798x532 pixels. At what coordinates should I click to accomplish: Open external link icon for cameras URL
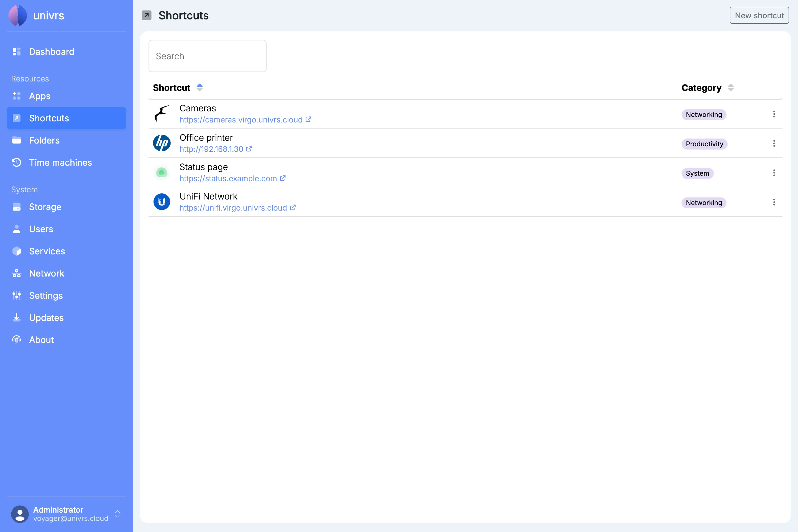click(x=308, y=119)
